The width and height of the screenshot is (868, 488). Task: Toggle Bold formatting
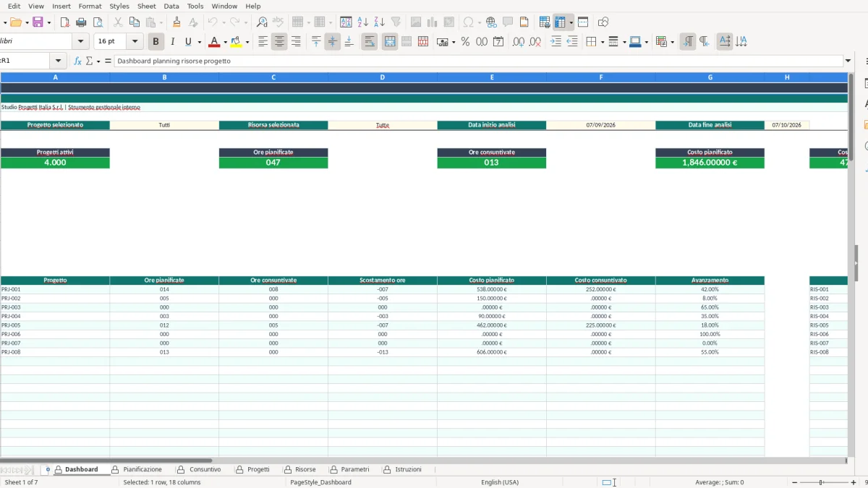click(x=156, y=42)
